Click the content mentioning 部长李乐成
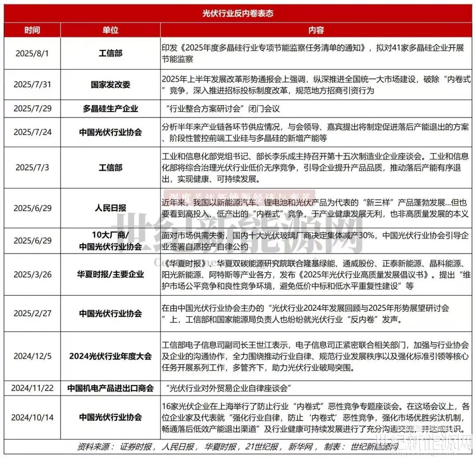 (x=315, y=167)
